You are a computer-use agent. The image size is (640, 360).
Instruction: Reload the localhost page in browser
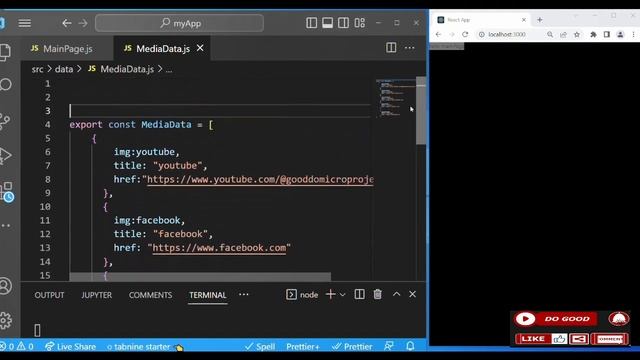click(x=465, y=35)
